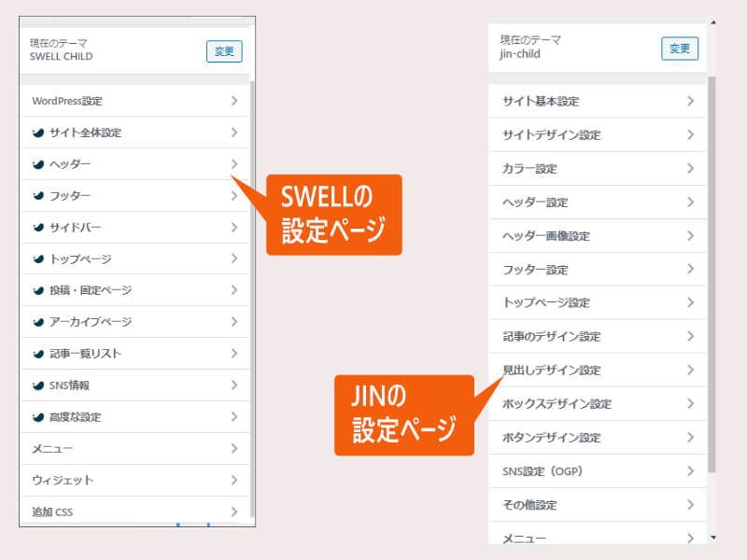Click JIN panel vertical scrollbar thumb

click(x=712, y=274)
